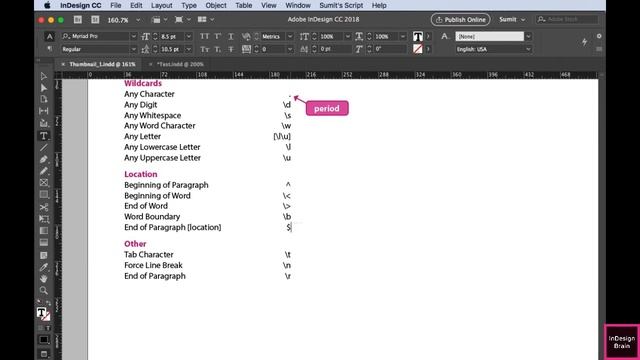Screen dimensions: 640x360
Task: Select the Direct Selection tool
Action: point(44,88)
